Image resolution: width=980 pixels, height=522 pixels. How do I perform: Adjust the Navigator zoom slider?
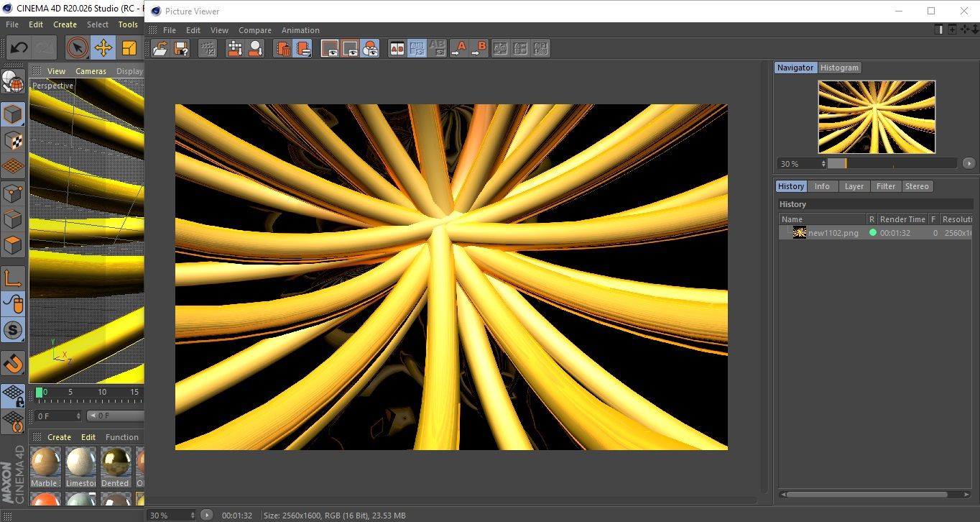pyautogui.click(x=892, y=164)
